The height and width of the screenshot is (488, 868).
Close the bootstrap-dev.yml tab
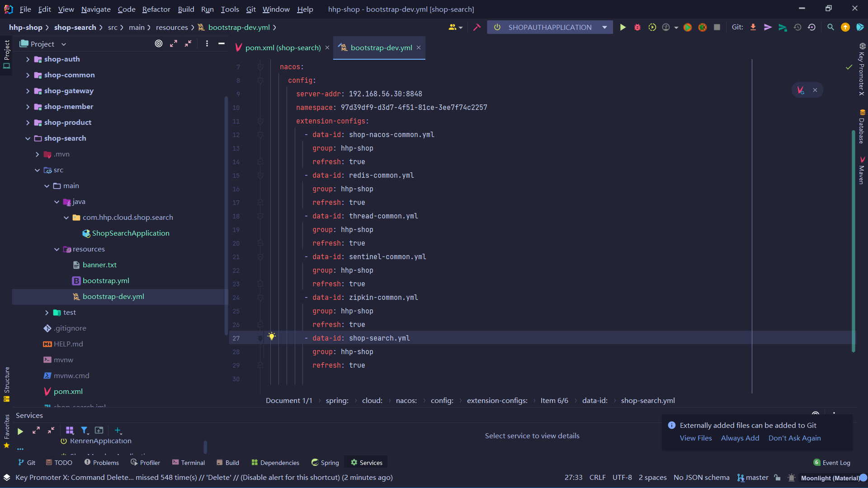click(419, 47)
